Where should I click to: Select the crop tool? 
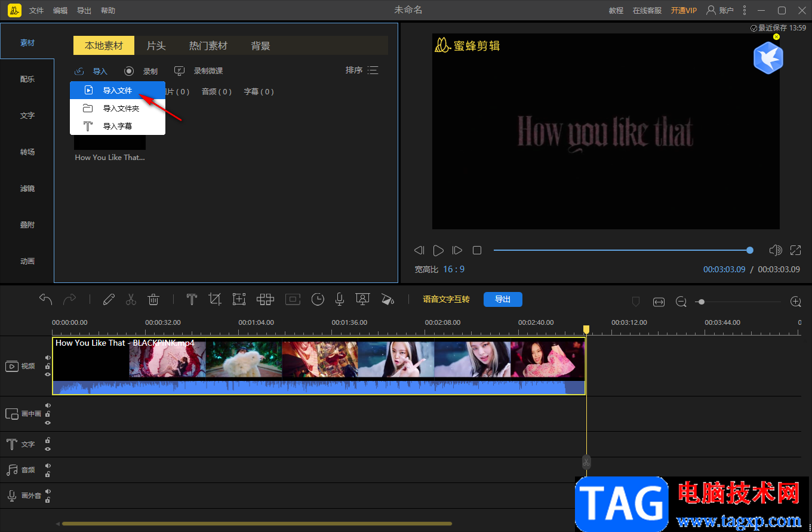(215, 299)
